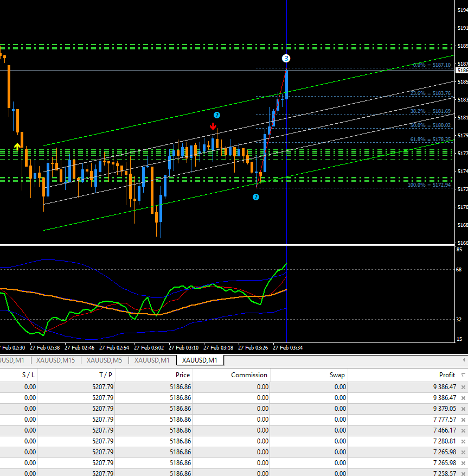The width and height of the screenshot is (468, 476).
Task: Close the position with 7 777.57 profit
Action: coord(463,420)
